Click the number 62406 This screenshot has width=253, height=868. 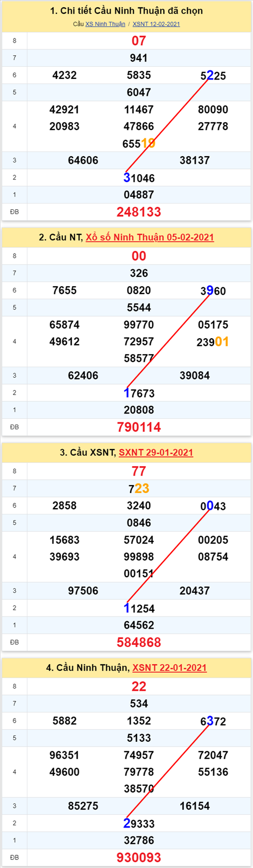(83, 376)
